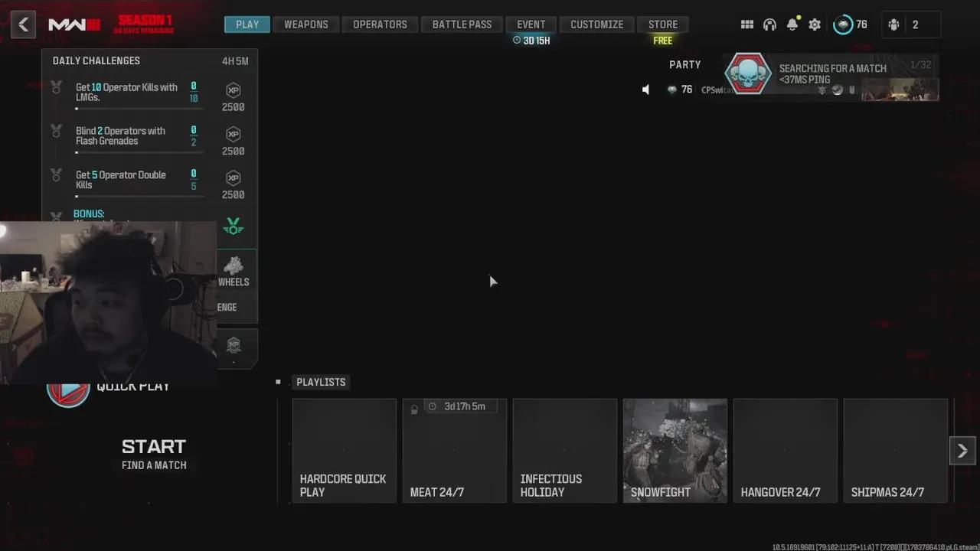The image size is (980, 551).
Task: Click the medal icon for Flash Grenades challenge
Action: pos(56,131)
